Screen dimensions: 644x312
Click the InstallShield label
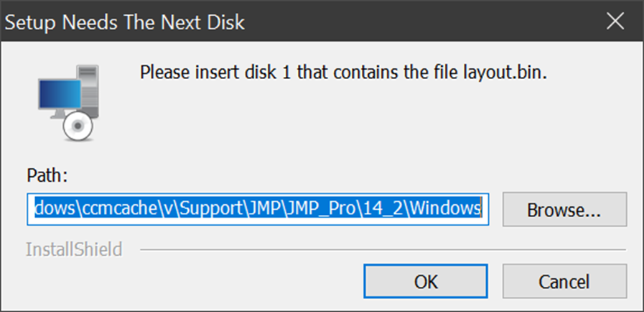pos(73,249)
